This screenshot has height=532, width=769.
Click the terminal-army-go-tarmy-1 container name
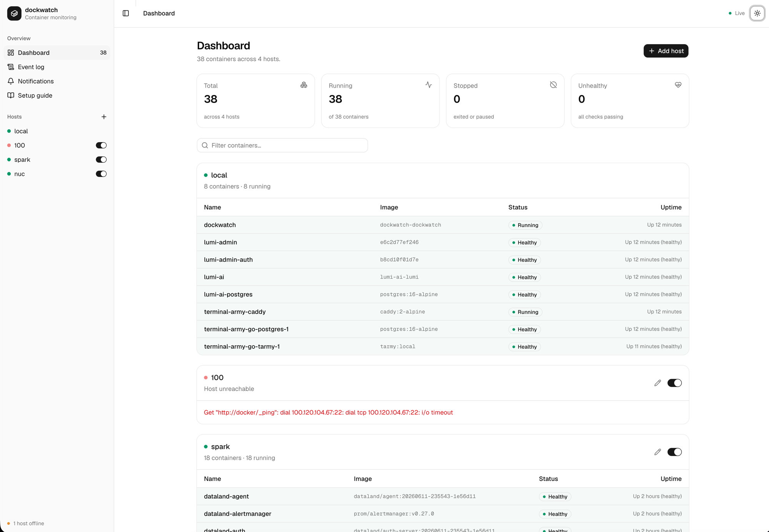[242, 346]
